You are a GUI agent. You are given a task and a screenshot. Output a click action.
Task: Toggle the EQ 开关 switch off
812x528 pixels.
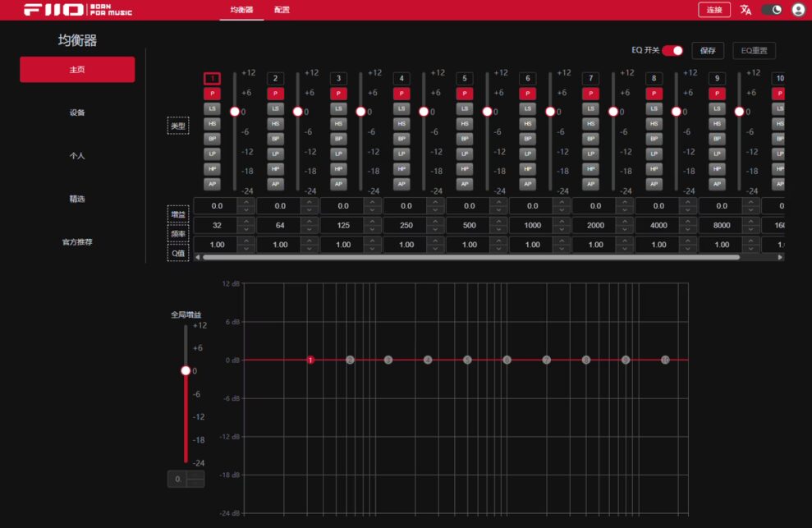point(672,51)
